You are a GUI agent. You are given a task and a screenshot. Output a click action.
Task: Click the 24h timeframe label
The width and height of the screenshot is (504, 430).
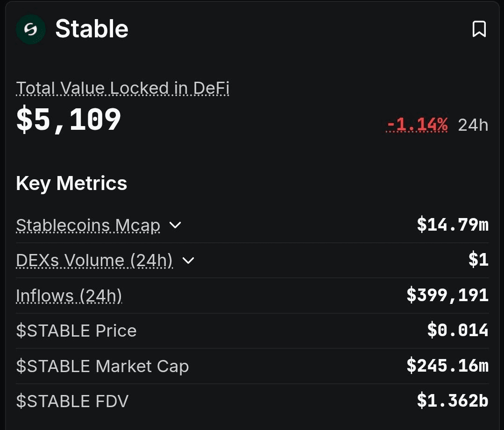[473, 125]
